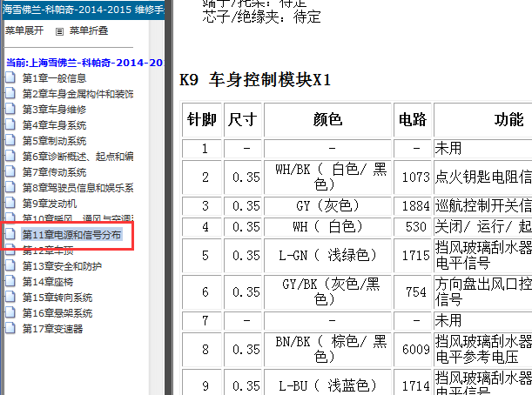Open chapter 第5章制动系统
Screen dimensions: 532x395
click(x=54, y=141)
